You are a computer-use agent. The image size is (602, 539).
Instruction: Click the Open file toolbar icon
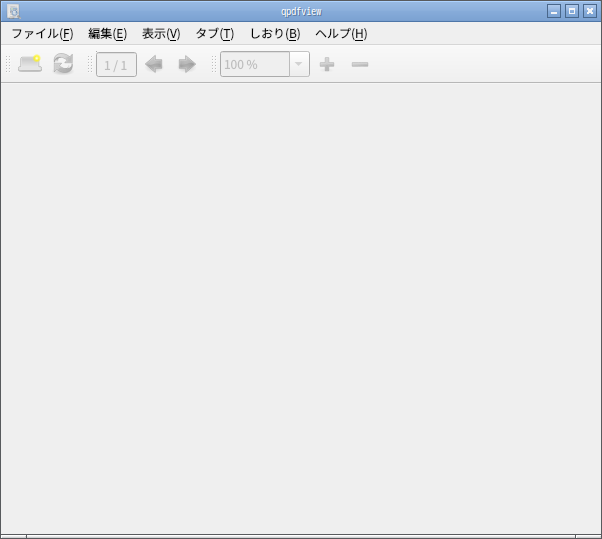point(30,64)
